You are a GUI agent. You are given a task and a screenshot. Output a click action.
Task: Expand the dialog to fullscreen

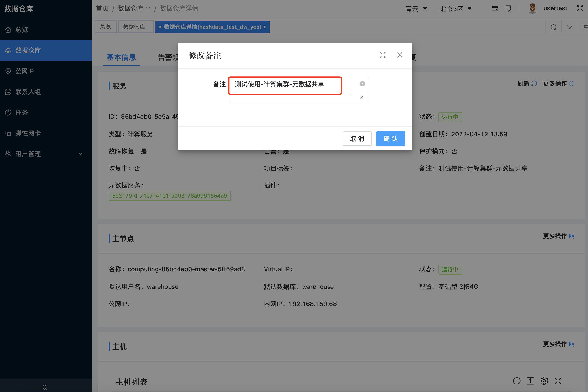click(x=383, y=55)
